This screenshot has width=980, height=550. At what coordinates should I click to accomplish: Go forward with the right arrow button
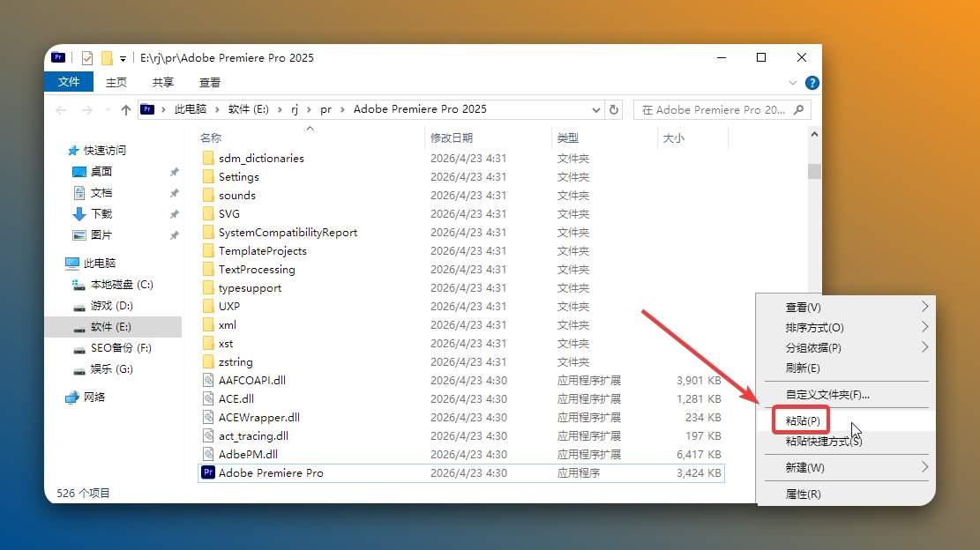tap(86, 110)
